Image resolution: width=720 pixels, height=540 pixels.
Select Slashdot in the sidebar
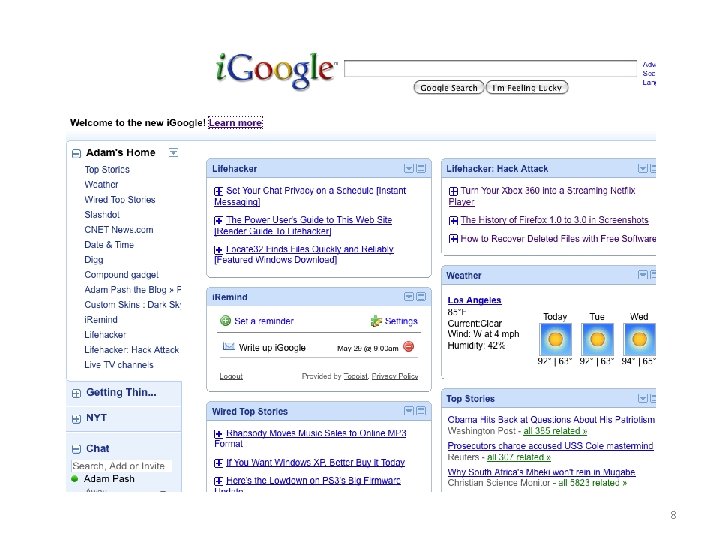[102, 214]
